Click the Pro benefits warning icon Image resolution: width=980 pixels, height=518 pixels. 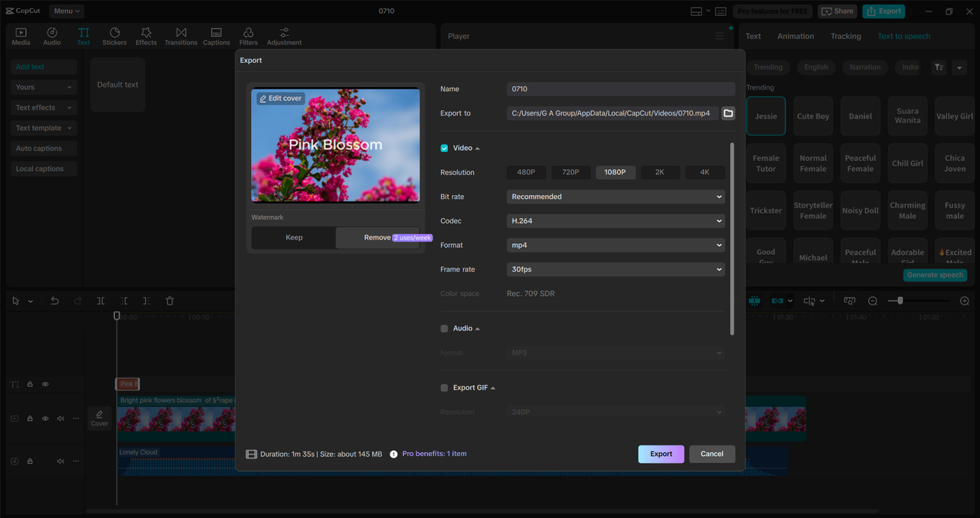tap(394, 454)
